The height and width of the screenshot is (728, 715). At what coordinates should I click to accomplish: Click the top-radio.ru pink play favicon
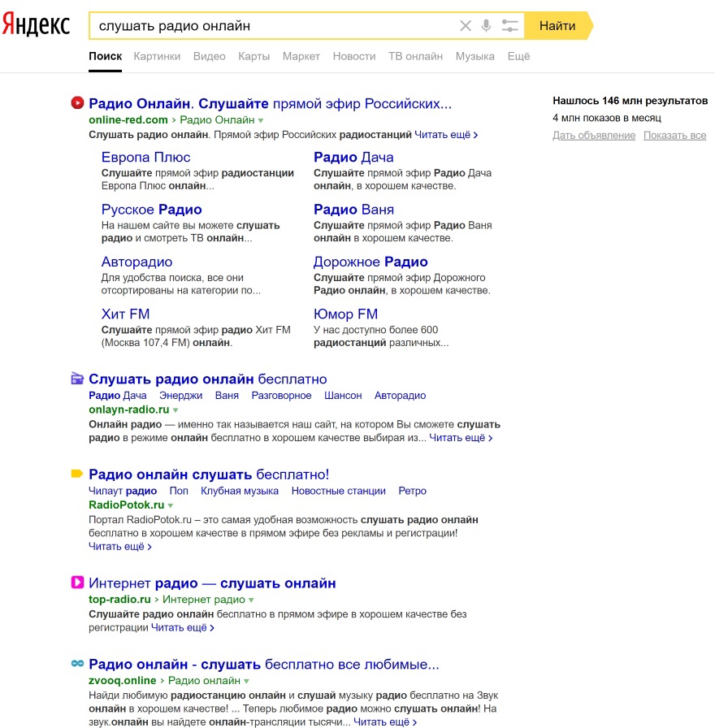[77, 583]
